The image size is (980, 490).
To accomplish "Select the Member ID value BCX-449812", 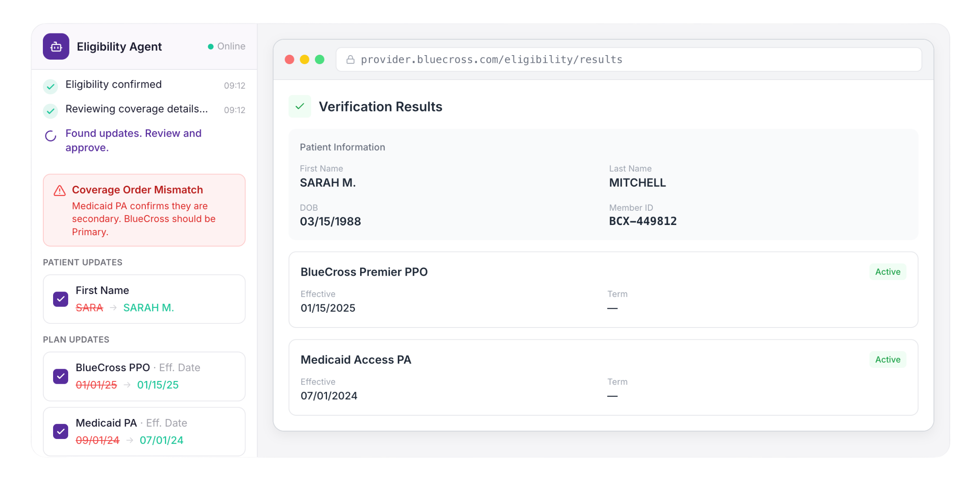I will tap(643, 221).
